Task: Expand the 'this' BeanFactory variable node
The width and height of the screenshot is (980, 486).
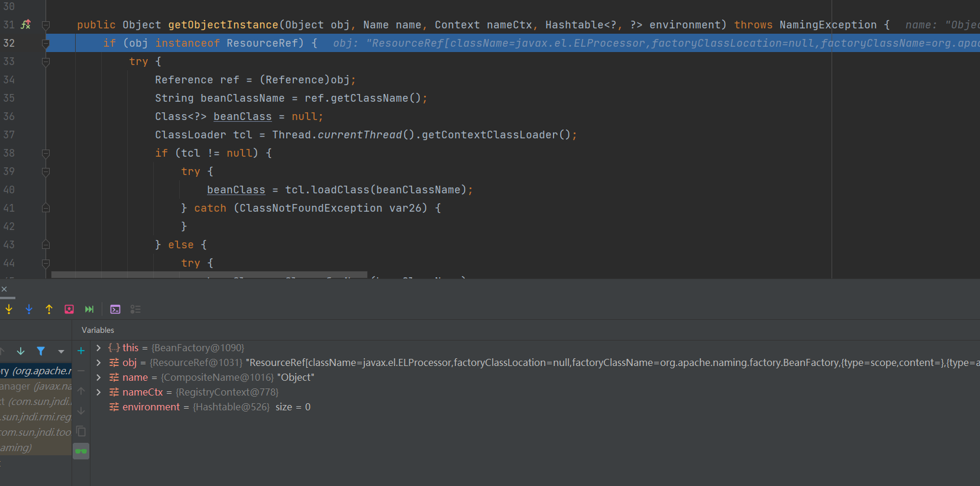Action: tap(99, 348)
